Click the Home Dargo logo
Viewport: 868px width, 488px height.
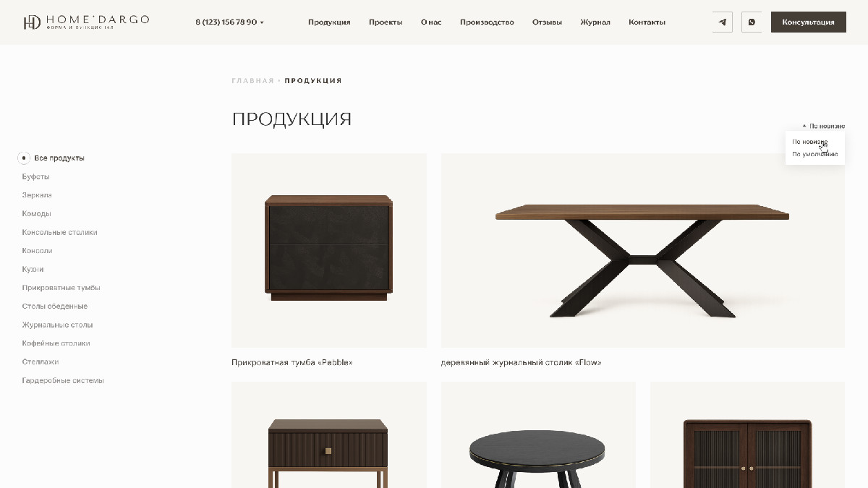click(86, 22)
